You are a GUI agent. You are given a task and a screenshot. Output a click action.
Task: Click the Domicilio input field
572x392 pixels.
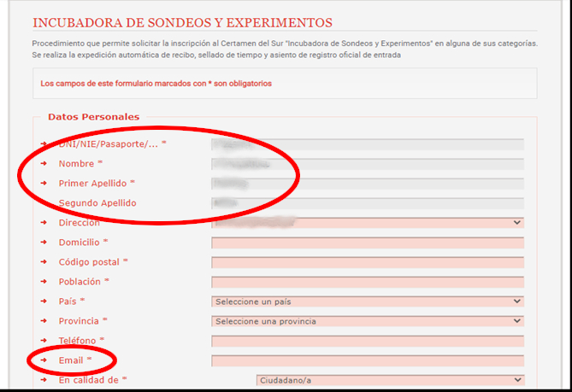[367, 243]
